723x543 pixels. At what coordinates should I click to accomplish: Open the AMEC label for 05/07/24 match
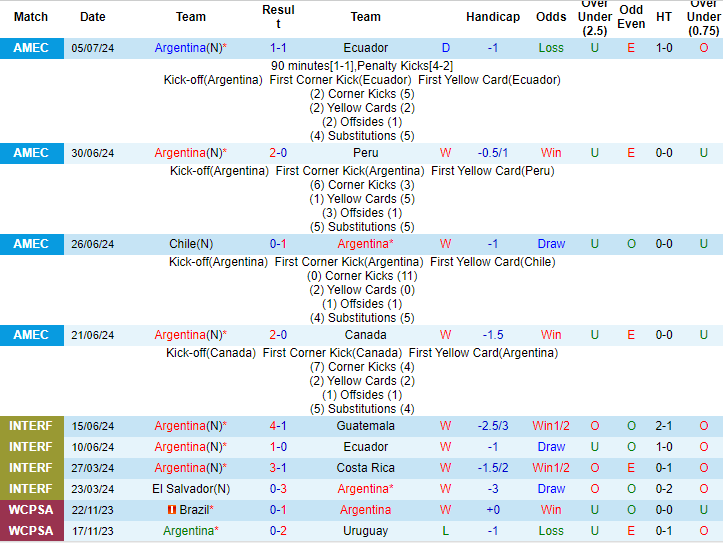31,48
